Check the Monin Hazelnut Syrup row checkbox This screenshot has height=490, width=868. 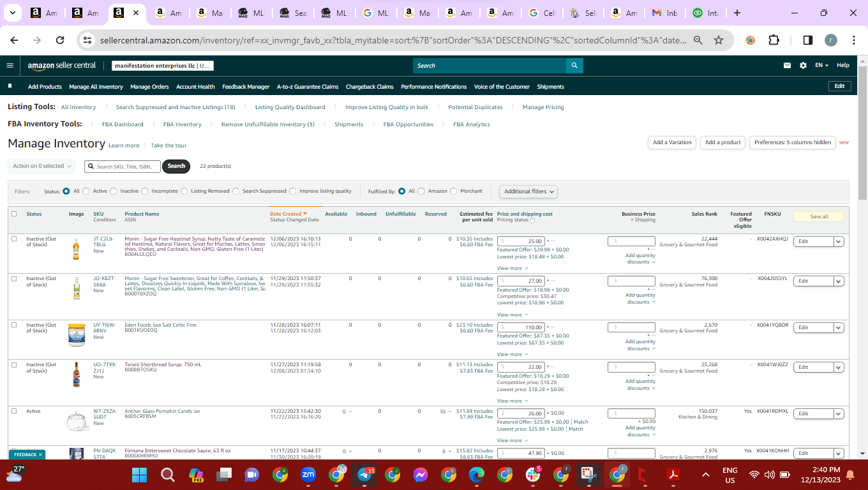tap(14, 239)
